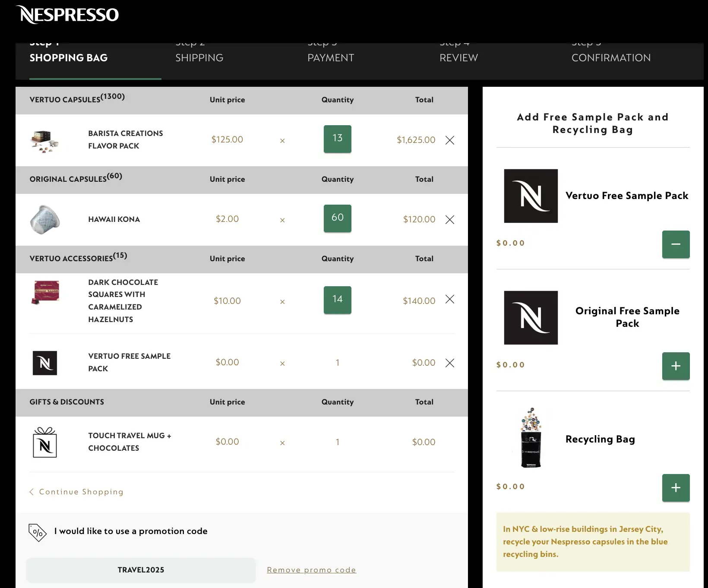The height and width of the screenshot is (588, 708).
Task: Delete Dark Chocolate Squares item
Action: 449,299
